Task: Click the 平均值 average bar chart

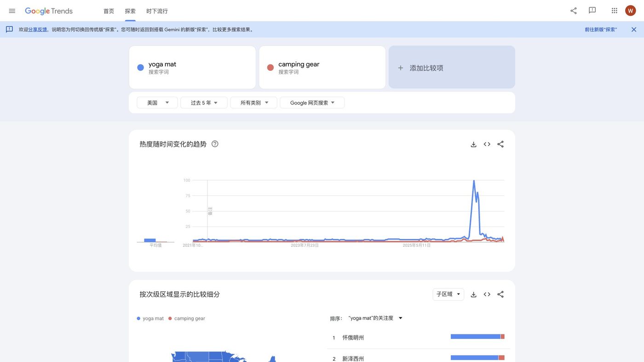Action: [x=155, y=240]
